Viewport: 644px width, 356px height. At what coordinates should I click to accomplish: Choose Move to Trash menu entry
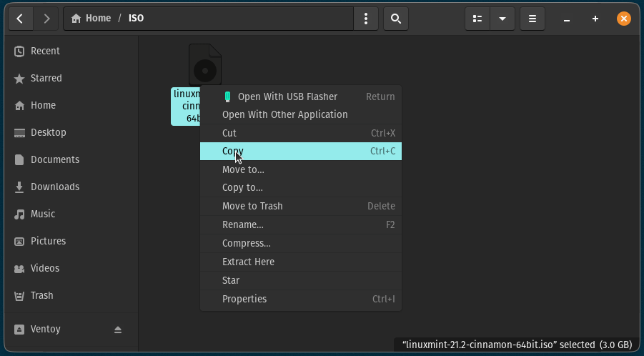pyautogui.click(x=252, y=206)
